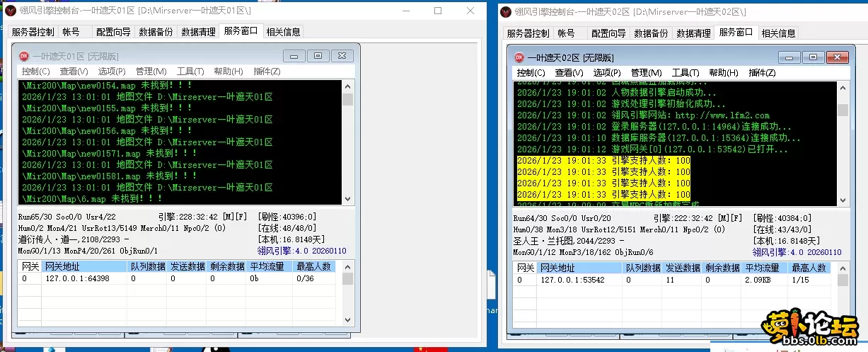Image resolution: width=868 pixels, height=352 pixels.
Task: Open 管理(M) menu in 一叶遮天02区 window
Action: [646, 73]
